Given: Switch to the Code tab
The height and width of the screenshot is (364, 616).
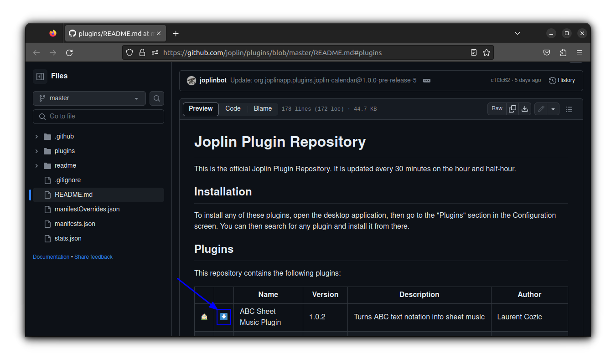Looking at the screenshot, I should 233,109.
